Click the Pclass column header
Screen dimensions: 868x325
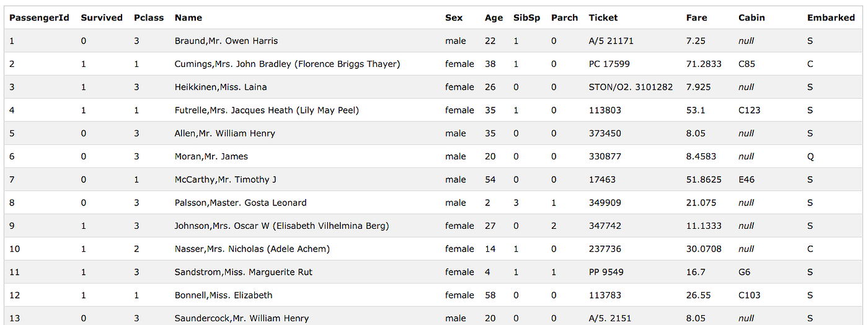149,18
